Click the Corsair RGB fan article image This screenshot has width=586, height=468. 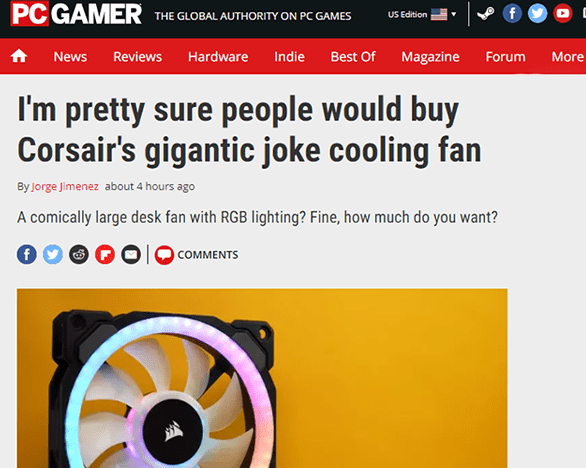tap(262, 378)
